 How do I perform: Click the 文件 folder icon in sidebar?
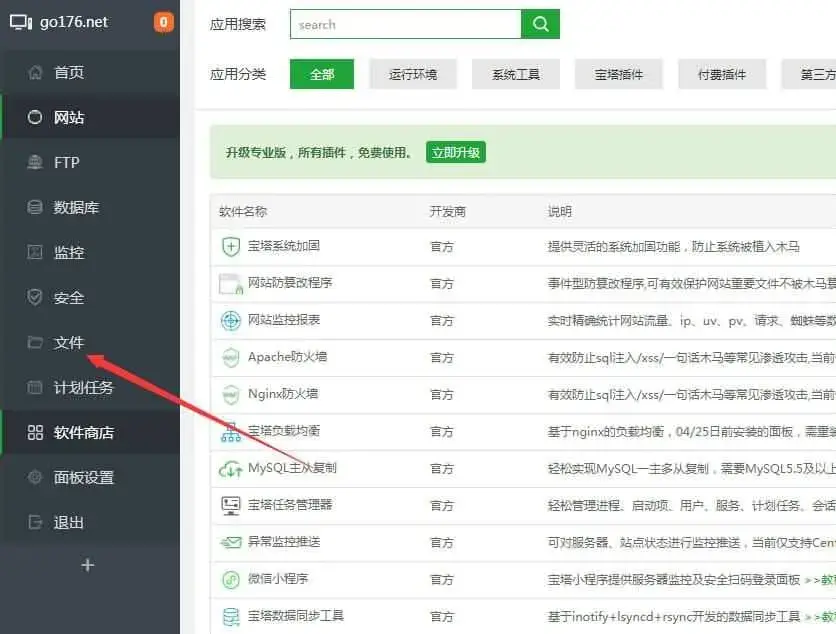pos(35,342)
